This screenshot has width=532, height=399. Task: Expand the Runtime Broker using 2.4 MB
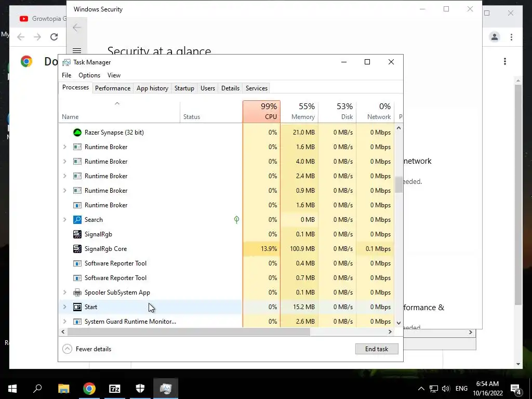tap(65, 176)
